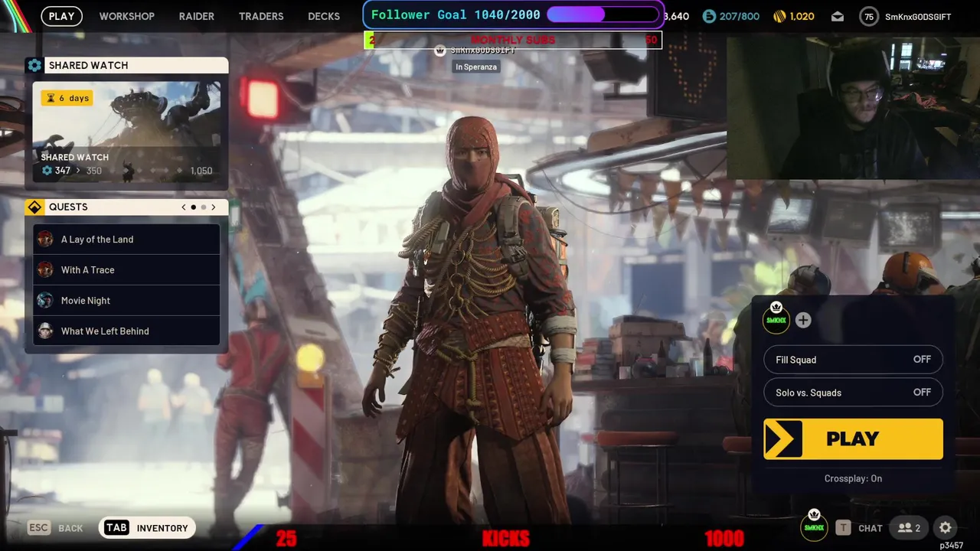Click the streamer webcam overlay
This screenshot has height=551, width=980.
click(852, 107)
